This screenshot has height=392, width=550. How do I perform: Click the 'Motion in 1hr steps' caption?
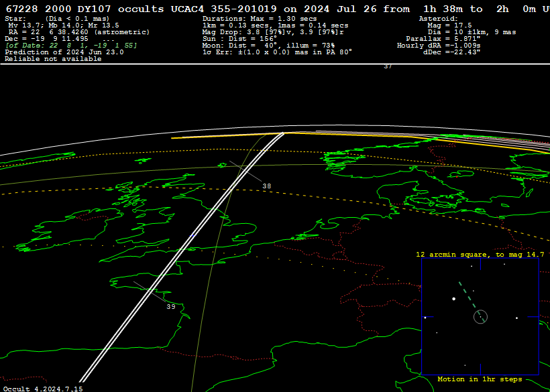coord(480,379)
